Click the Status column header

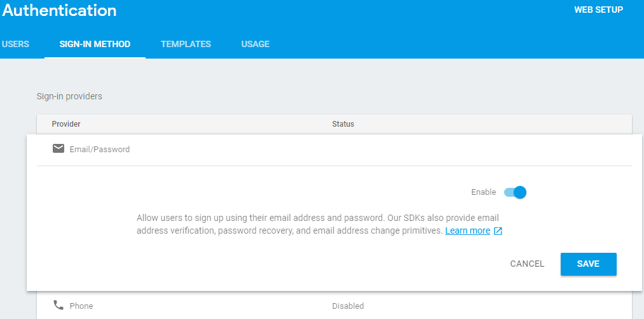[x=343, y=124]
